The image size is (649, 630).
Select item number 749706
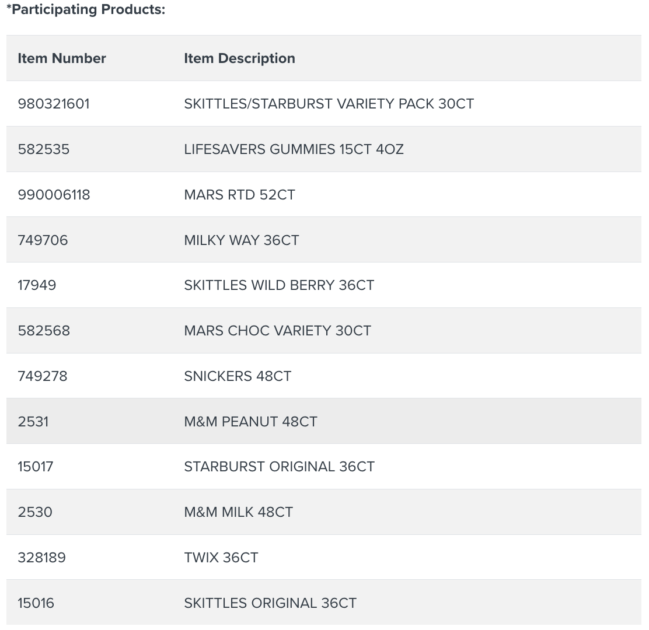point(44,240)
